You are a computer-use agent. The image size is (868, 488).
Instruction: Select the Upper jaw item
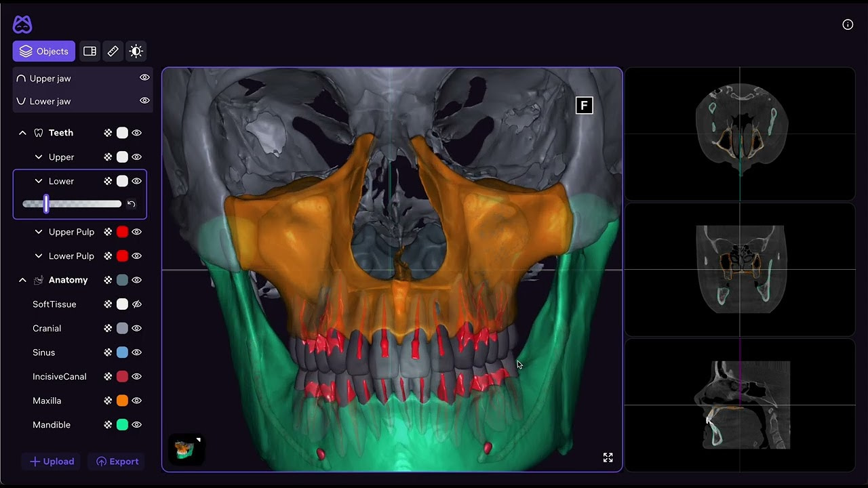pyautogui.click(x=50, y=78)
